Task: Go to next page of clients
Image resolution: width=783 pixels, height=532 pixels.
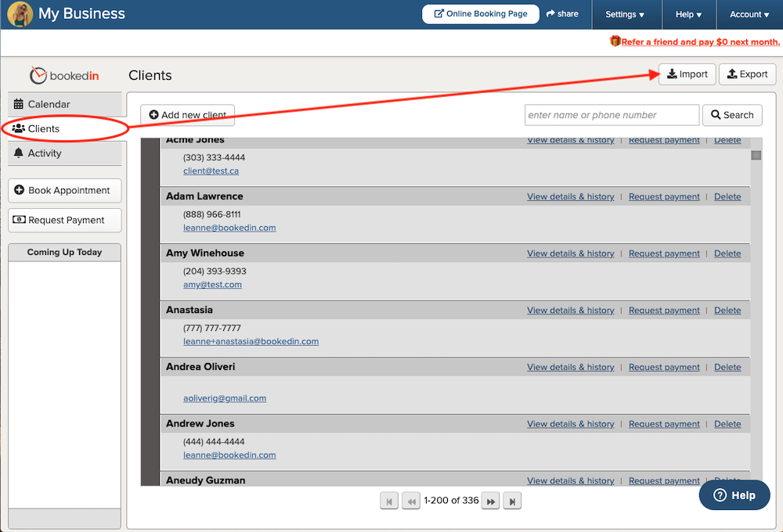Action: [490, 501]
